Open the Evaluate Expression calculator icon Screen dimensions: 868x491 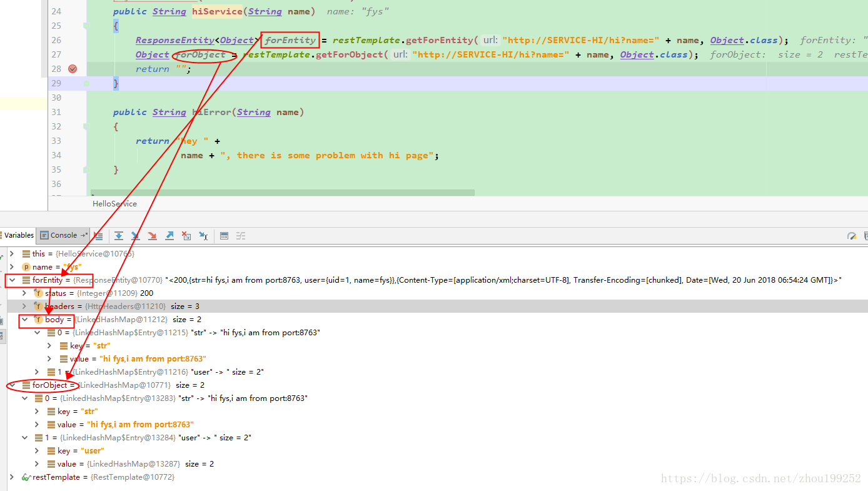click(x=224, y=236)
